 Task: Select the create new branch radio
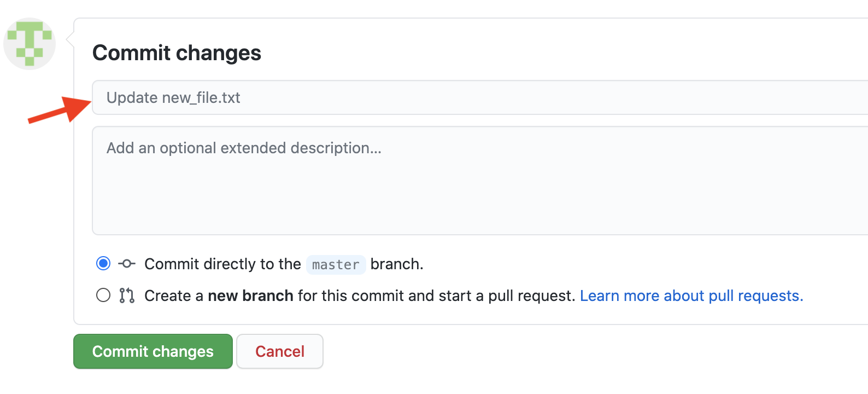point(103,296)
